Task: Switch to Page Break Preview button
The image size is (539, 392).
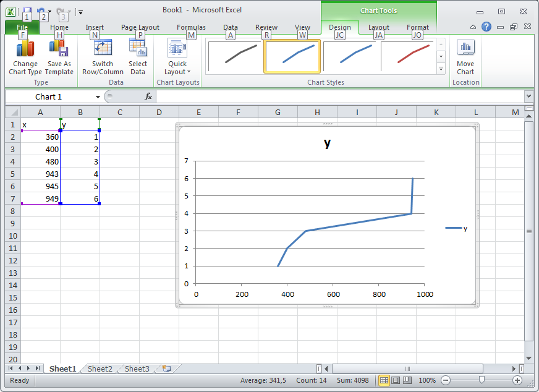Action: pyautogui.click(x=408, y=380)
